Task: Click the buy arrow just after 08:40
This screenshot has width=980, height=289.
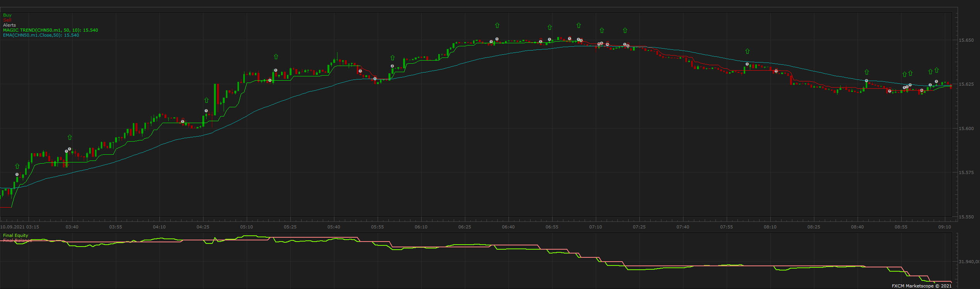Action: pyautogui.click(x=867, y=72)
